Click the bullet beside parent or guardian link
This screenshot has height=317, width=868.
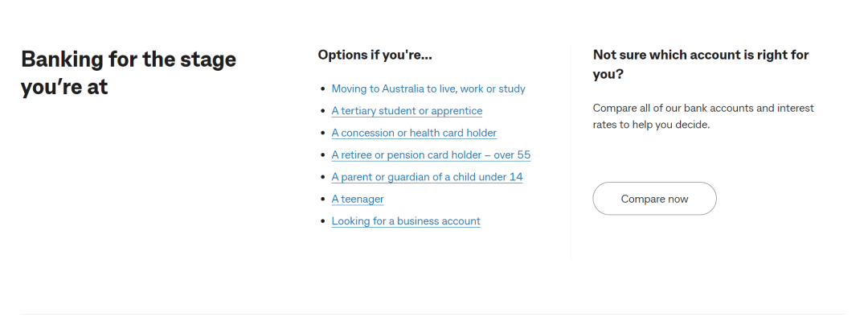(323, 177)
